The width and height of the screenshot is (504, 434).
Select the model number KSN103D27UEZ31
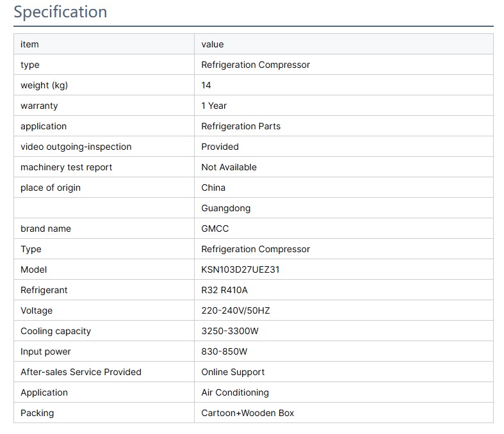[240, 269]
